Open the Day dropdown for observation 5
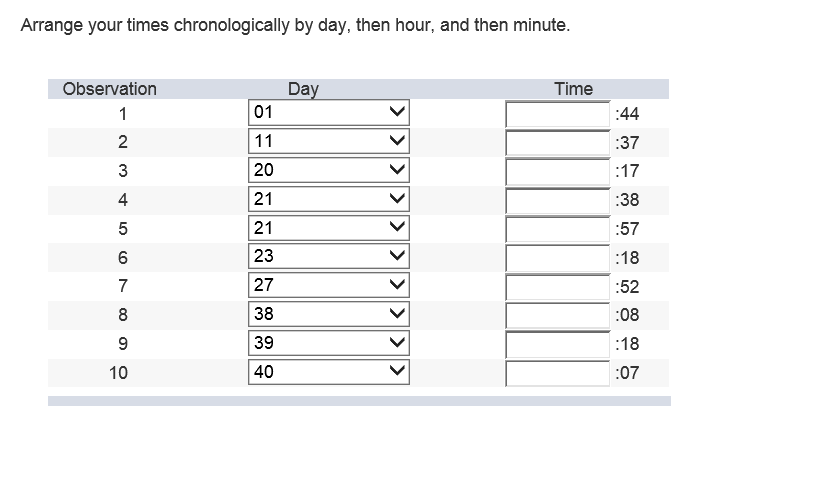 329,228
